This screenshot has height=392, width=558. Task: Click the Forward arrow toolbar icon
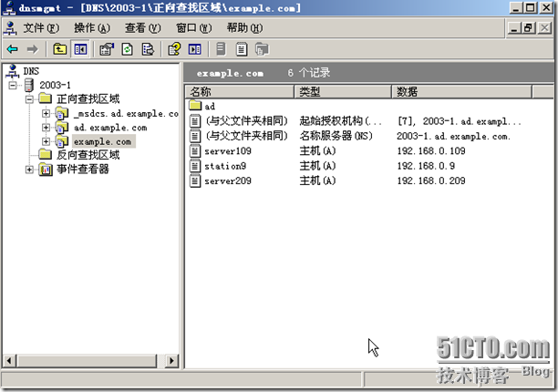tap(33, 49)
